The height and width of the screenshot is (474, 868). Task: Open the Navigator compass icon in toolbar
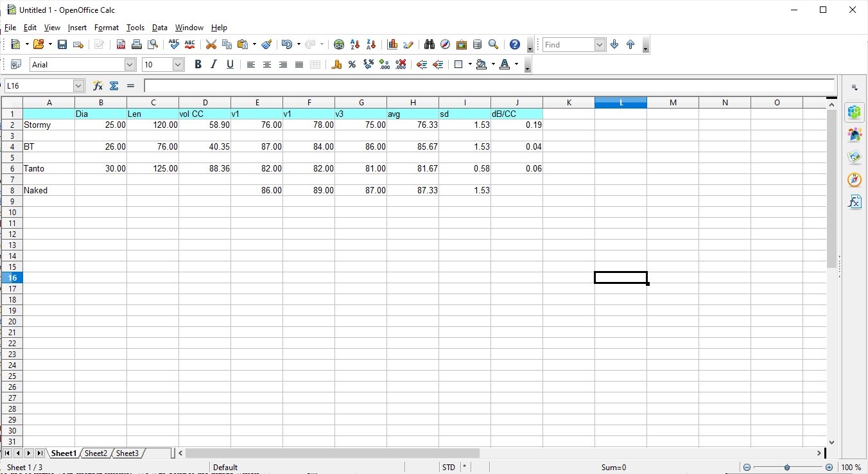(446, 44)
